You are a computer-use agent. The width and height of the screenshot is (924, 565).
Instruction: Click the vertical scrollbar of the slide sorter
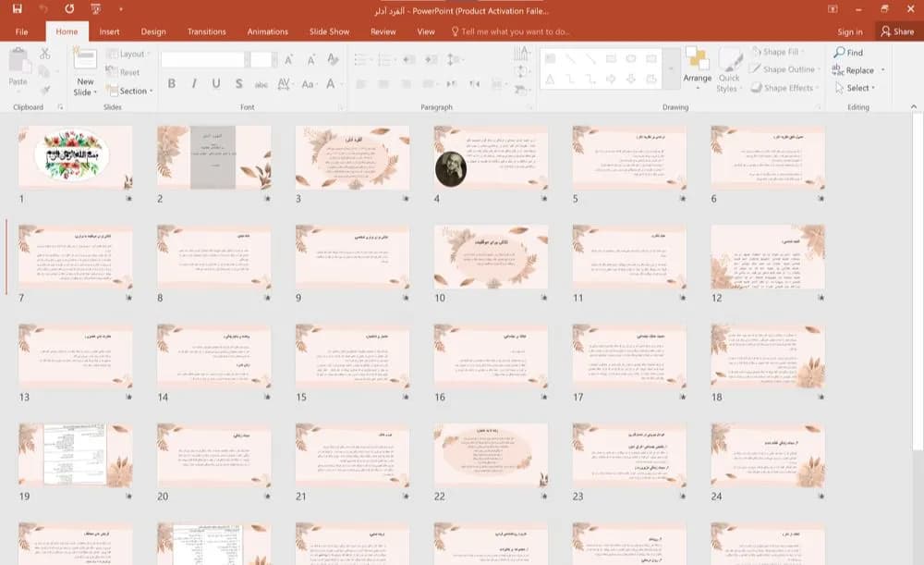pos(918,283)
